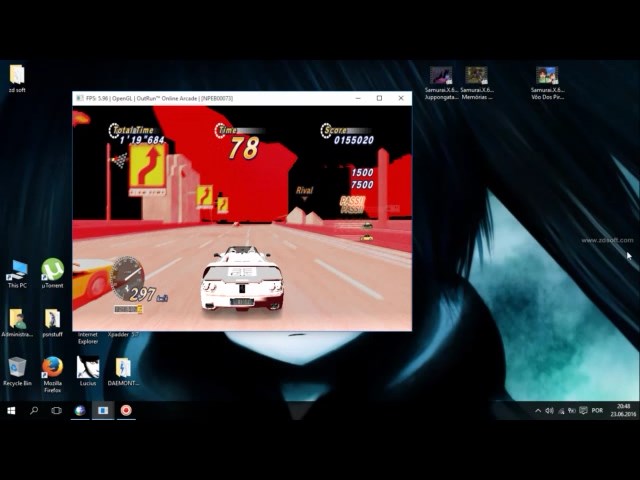Open the cd soft folder
Screen dimensions: 640x480
17,75
